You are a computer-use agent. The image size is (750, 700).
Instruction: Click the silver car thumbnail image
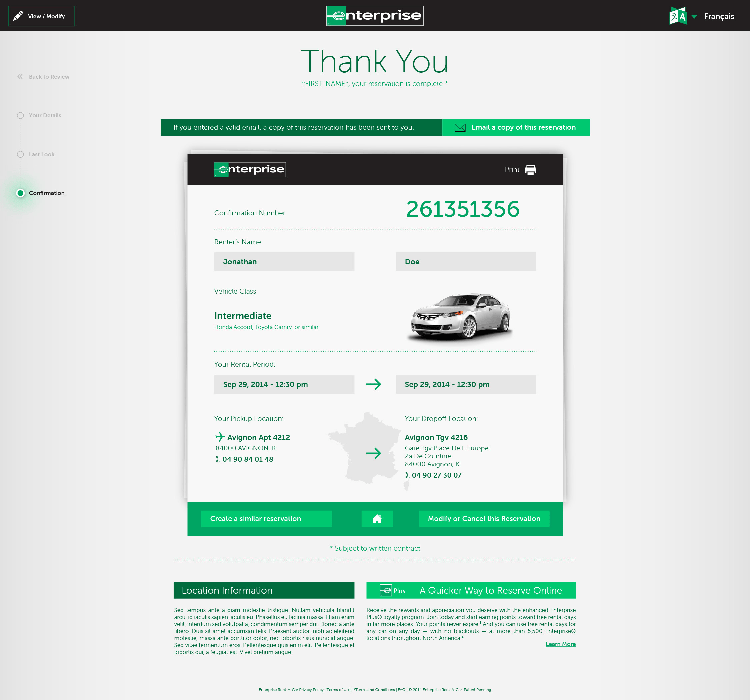[460, 316]
